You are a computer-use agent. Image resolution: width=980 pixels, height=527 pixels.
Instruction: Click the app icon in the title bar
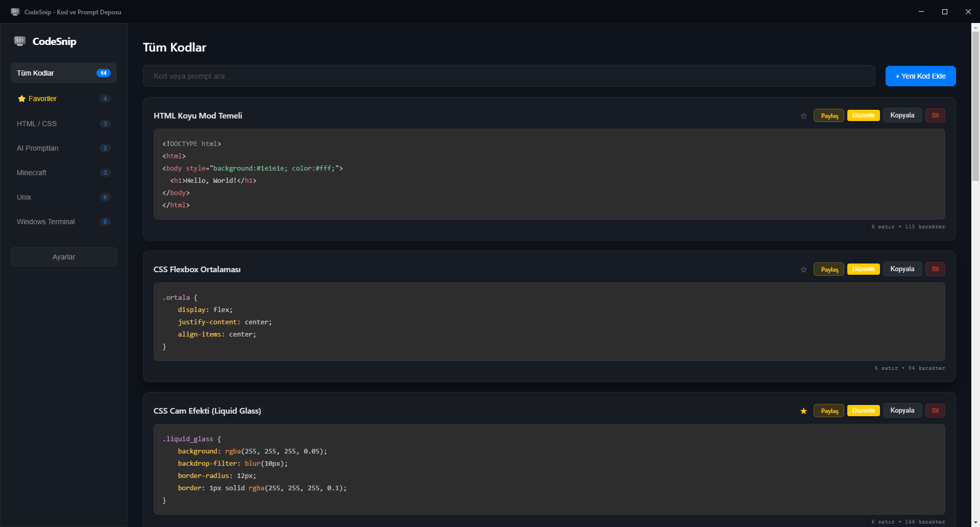coord(15,12)
